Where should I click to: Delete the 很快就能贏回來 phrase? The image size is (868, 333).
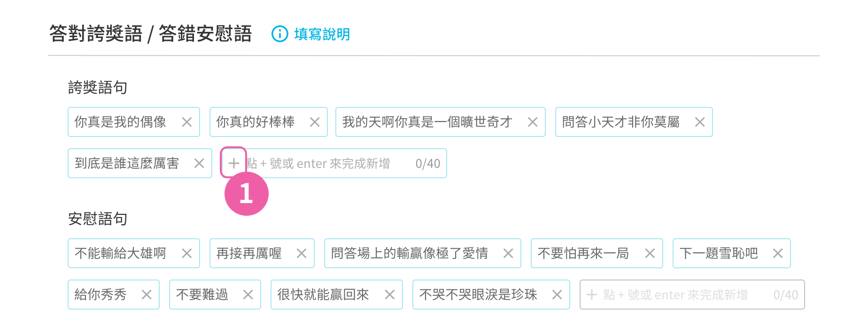(390, 295)
